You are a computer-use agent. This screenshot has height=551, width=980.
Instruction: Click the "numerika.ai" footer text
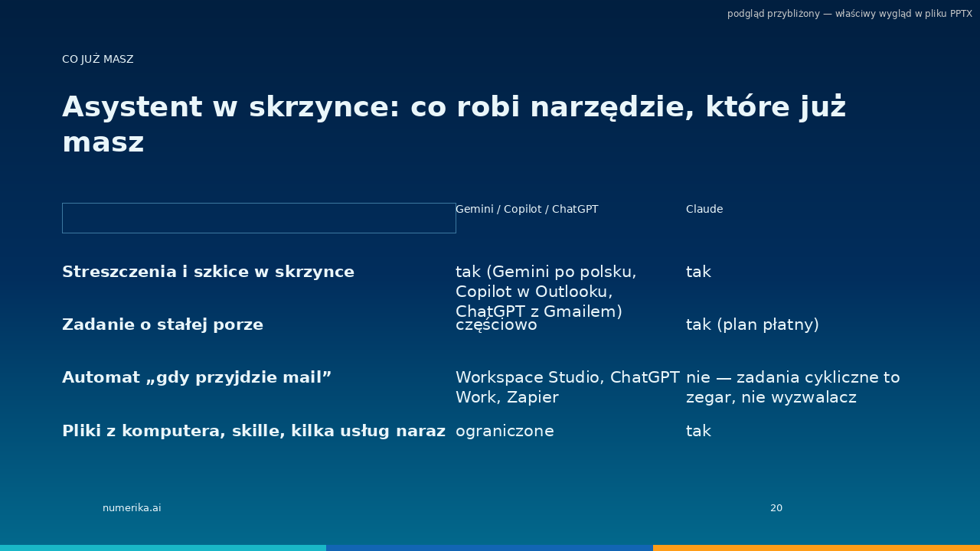(x=132, y=508)
